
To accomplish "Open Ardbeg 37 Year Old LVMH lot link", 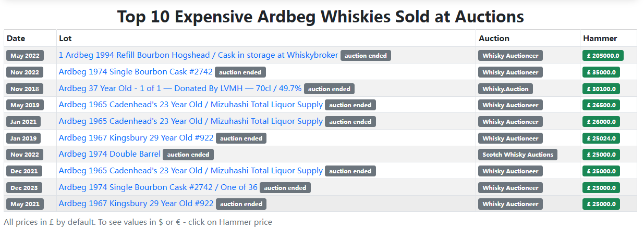I will (180, 88).
